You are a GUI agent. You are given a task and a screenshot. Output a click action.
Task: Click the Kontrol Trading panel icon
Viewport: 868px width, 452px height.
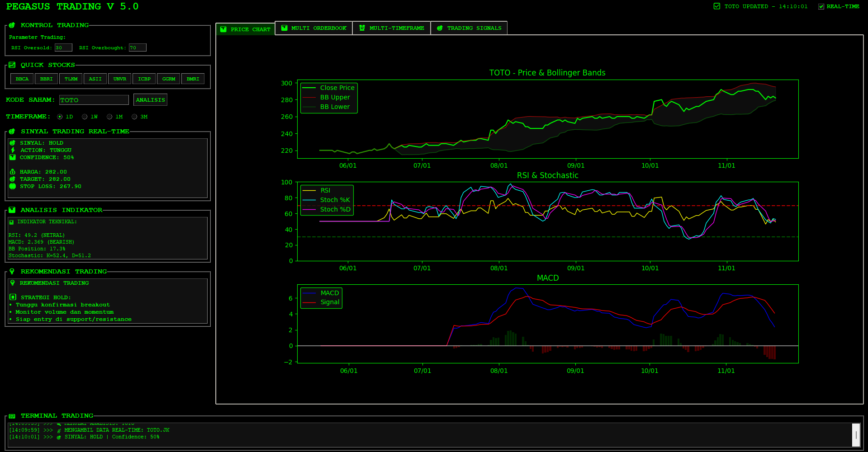click(x=12, y=25)
